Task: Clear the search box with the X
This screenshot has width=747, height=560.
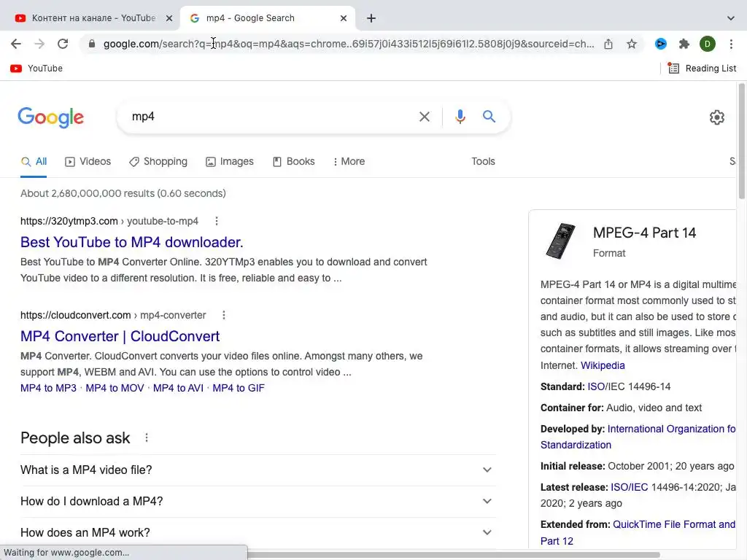Action: pyautogui.click(x=424, y=117)
